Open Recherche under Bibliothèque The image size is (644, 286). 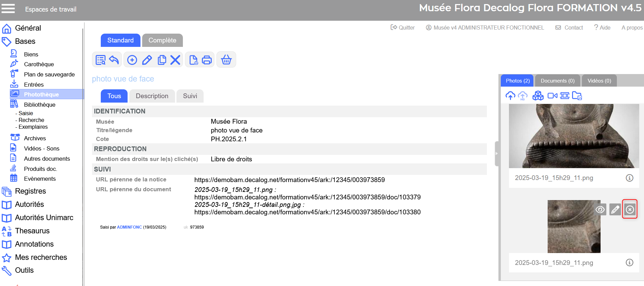pyautogui.click(x=31, y=120)
